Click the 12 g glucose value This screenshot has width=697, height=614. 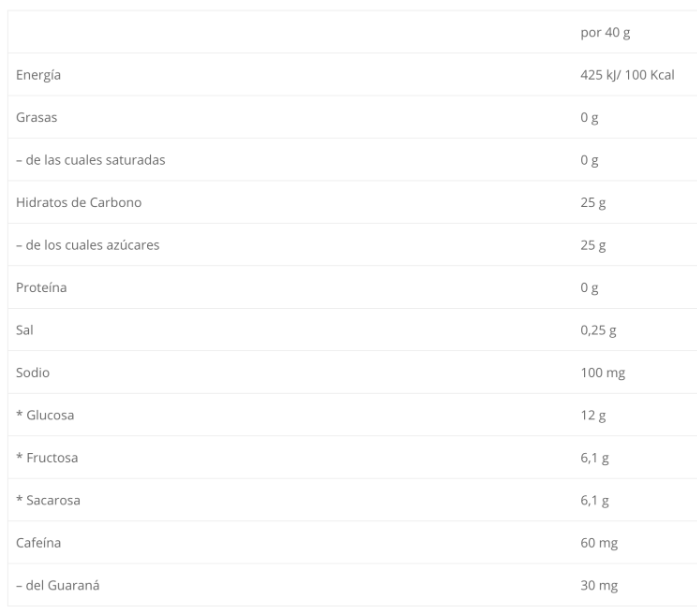pos(593,416)
